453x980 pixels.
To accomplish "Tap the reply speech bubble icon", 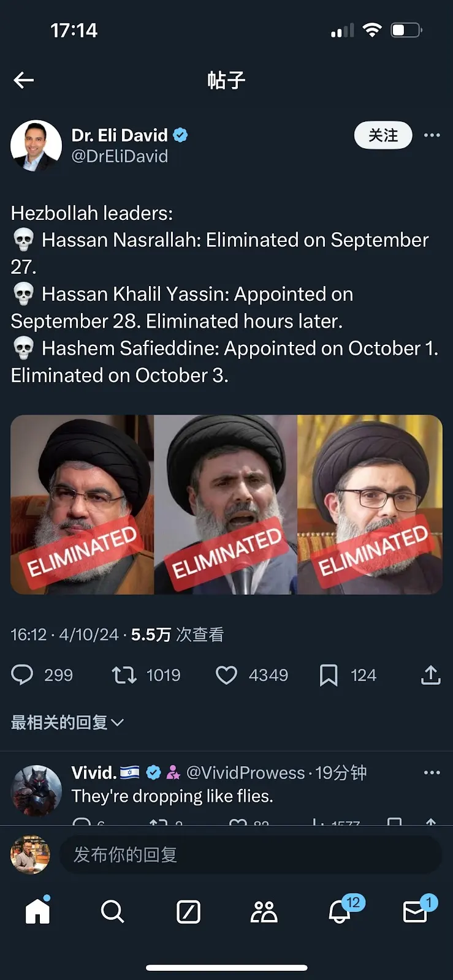I will point(23,675).
